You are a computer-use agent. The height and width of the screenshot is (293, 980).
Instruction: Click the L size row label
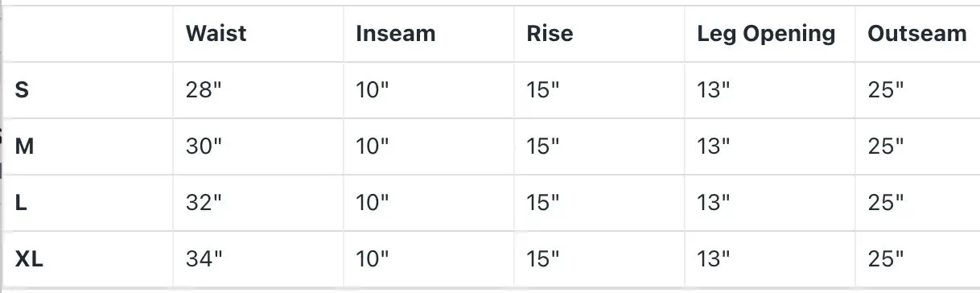pyautogui.click(x=21, y=203)
